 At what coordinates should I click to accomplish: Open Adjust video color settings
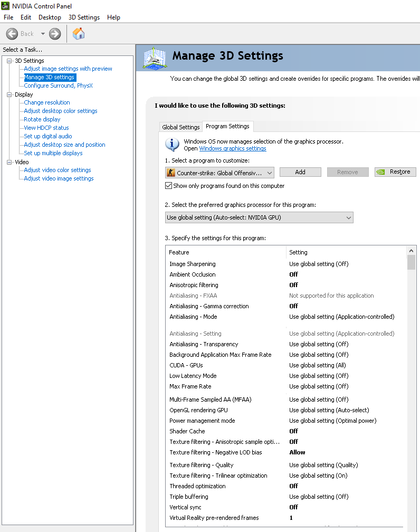58,170
